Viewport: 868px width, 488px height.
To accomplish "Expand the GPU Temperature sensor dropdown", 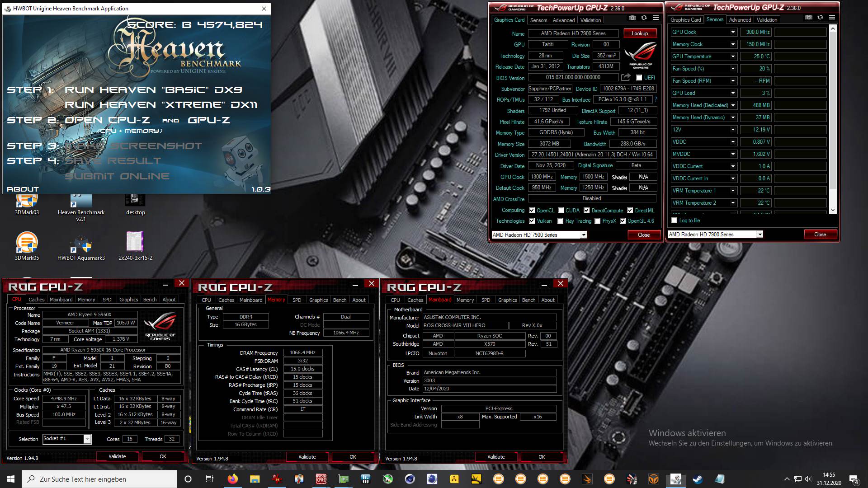I will 733,56.
